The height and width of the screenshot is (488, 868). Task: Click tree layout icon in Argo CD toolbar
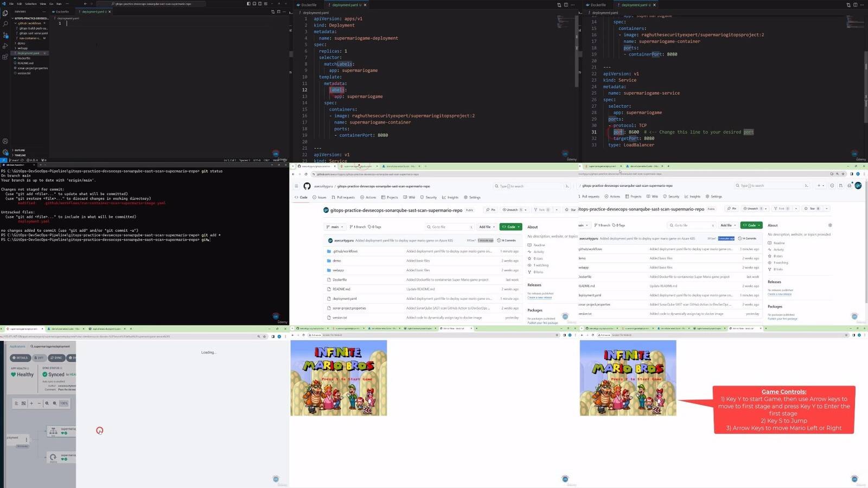[17, 403]
